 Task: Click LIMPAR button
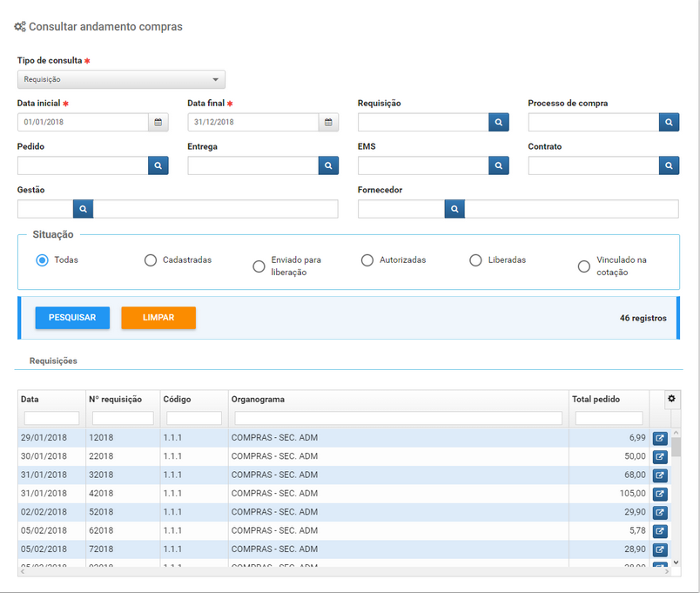pos(158,318)
